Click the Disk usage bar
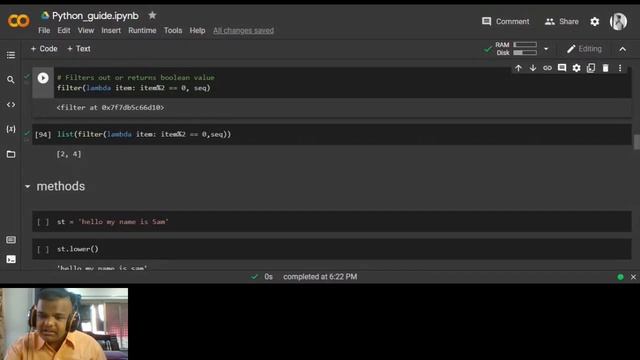640x360 pixels. pyautogui.click(x=525, y=53)
